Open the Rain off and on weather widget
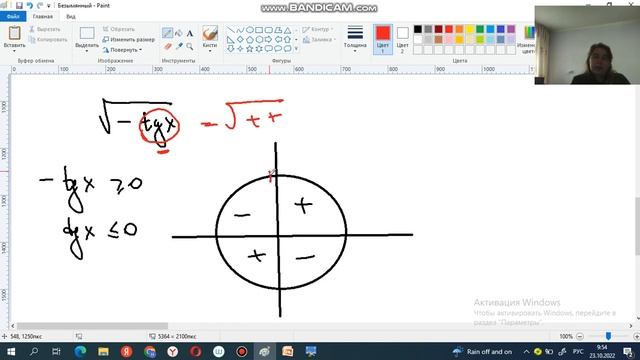 tap(482, 351)
